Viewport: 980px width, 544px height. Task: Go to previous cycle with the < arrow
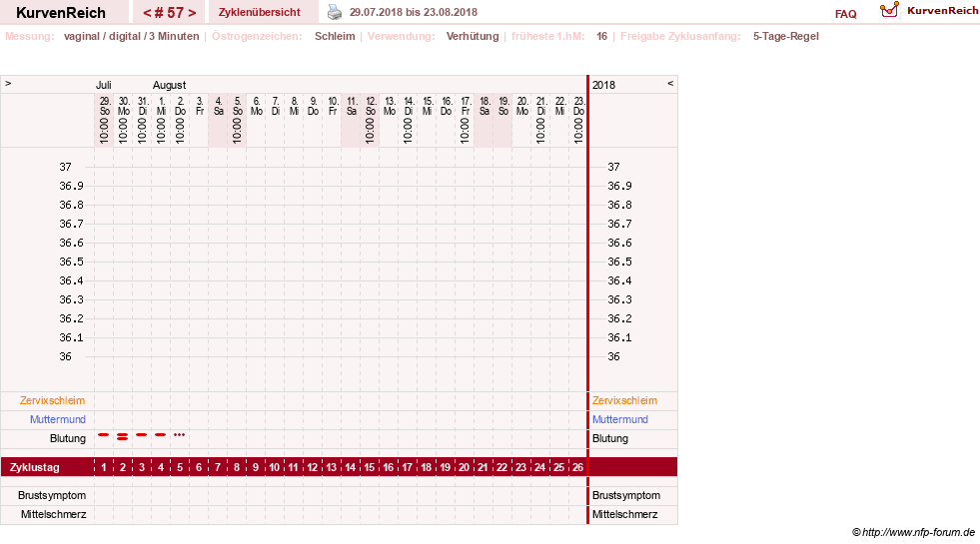[x=147, y=13]
